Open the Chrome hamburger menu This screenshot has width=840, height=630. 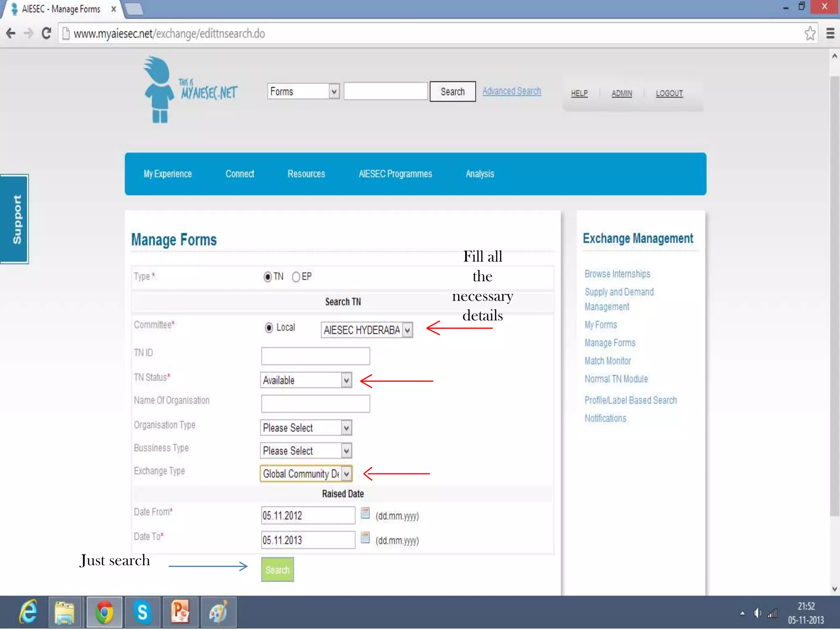point(830,34)
